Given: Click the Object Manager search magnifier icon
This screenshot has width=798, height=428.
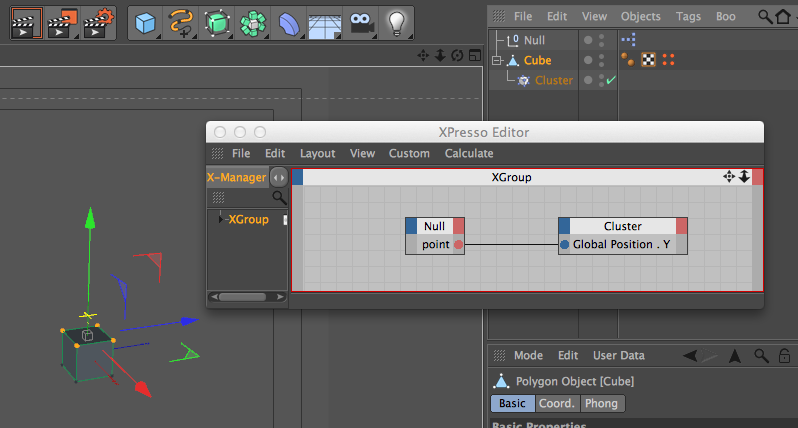Looking at the screenshot, I should click(765, 16).
